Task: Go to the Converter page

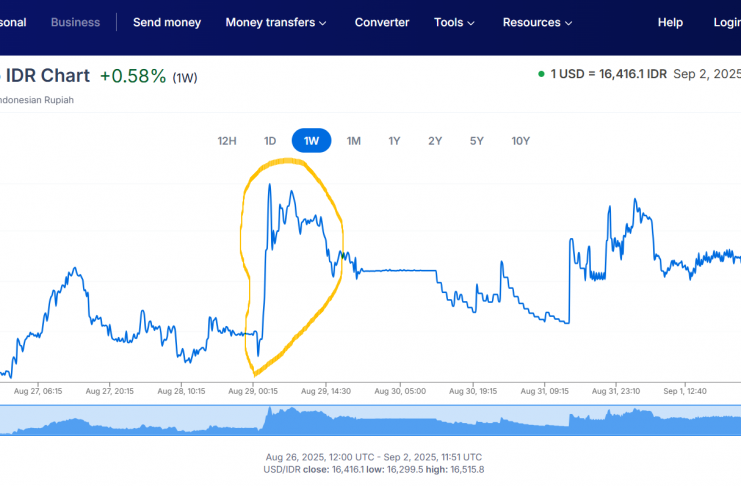Action: (382, 22)
